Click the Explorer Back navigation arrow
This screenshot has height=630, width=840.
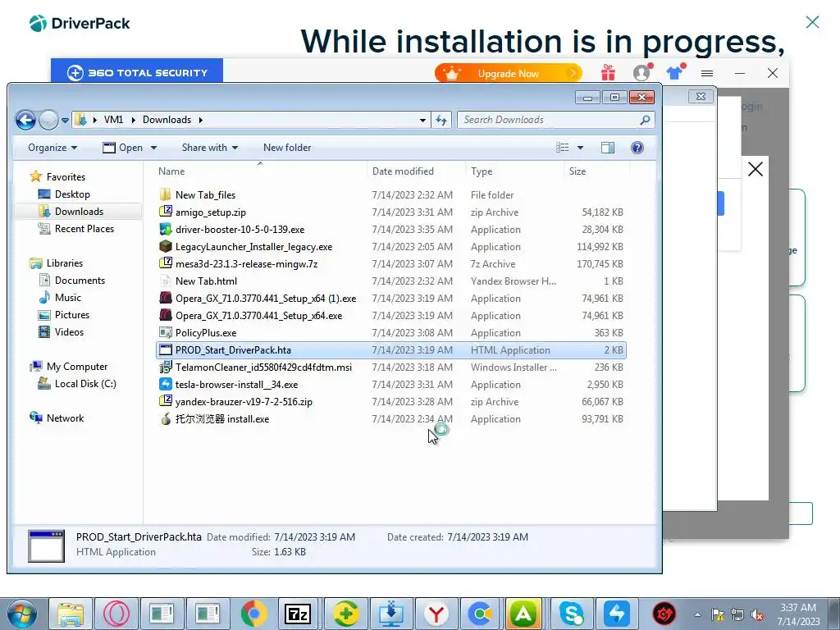tap(25, 120)
